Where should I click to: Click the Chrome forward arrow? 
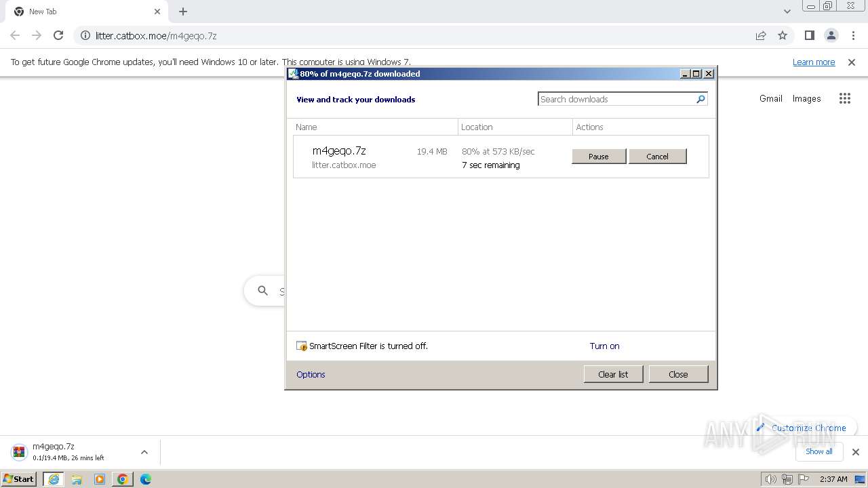tap(37, 35)
